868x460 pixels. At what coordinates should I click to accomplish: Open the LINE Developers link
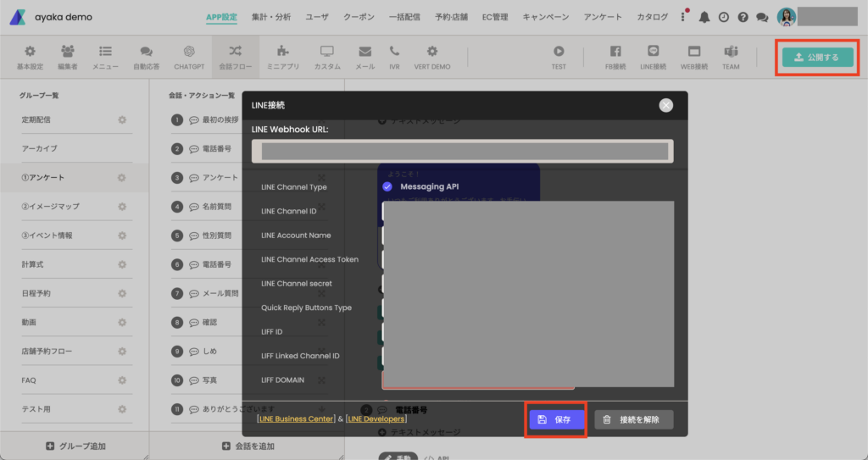coord(376,419)
